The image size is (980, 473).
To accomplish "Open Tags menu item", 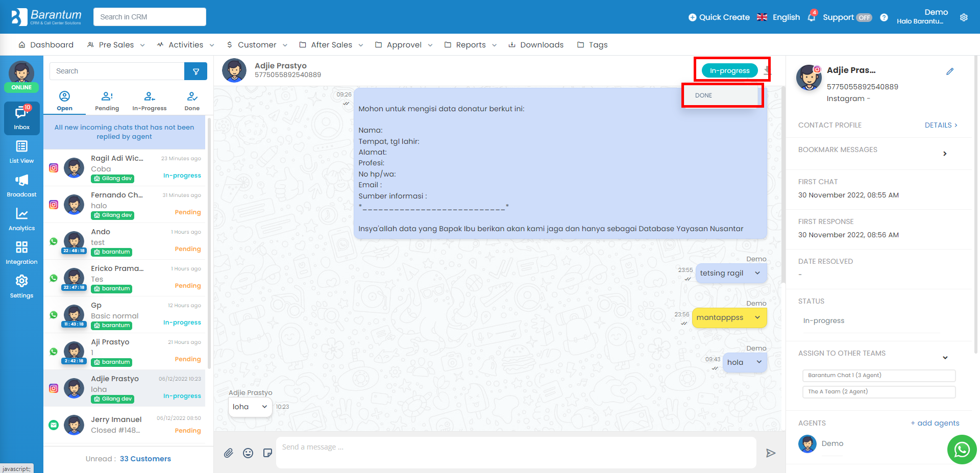I will pos(592,45).
